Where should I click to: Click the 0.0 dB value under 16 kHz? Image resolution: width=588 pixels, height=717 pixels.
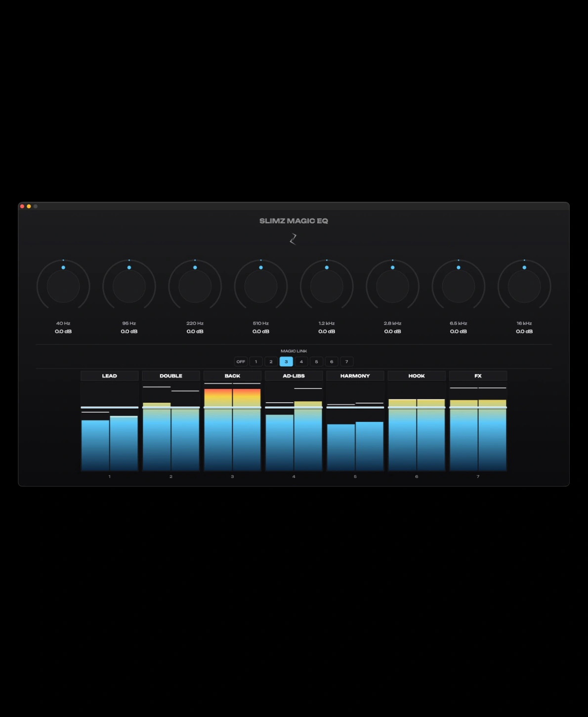point(524,332)
